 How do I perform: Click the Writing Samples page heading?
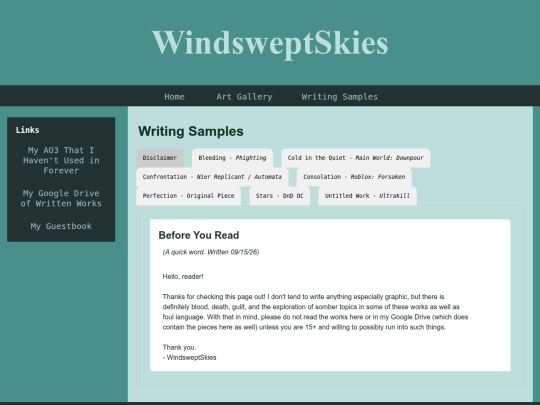click(191, 131)
